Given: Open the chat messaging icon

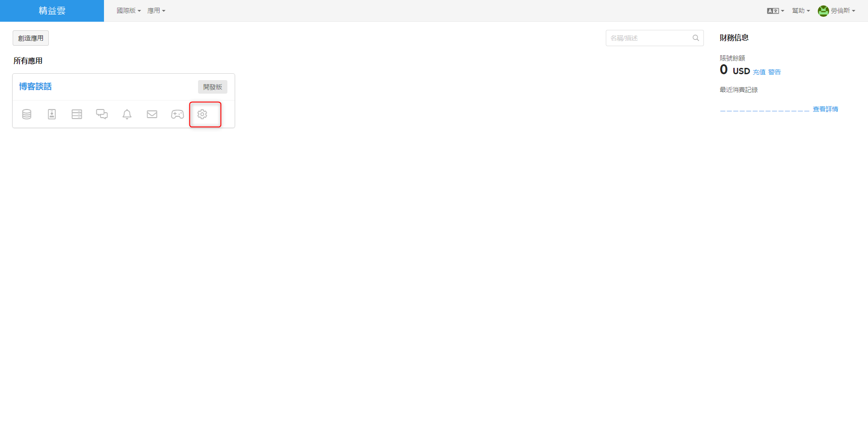Looking at the screenshot, I should coord(102,114).
